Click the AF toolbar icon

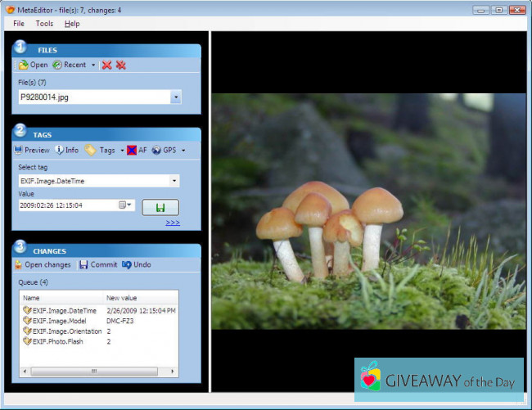click(137, 151)
